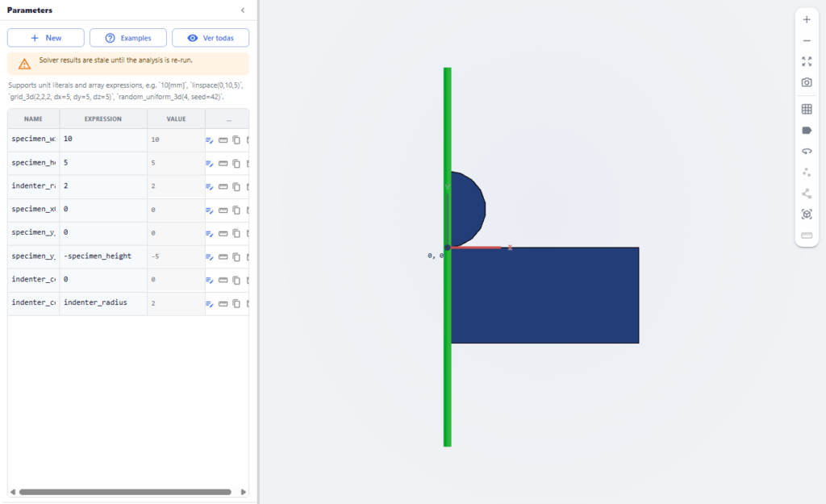Select the indenter_r name cell
Viewport: 826px width, 504px height.
pos(33,186)
